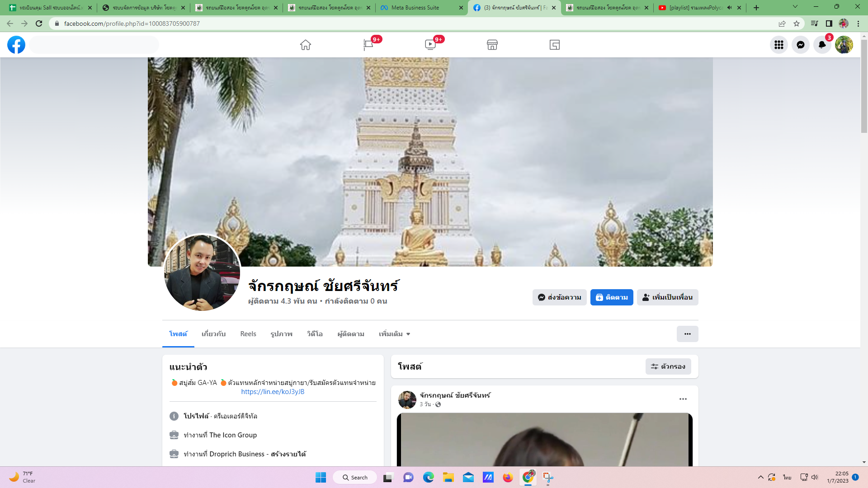Click the page vertical scrollbar
Image resolution: width=868 pixels, height=488 pixels.
[x=864, y=86]
